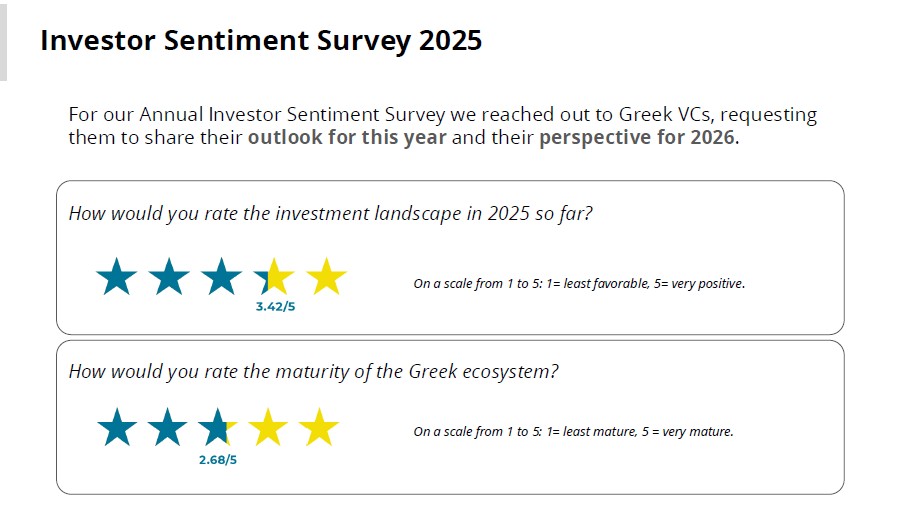Click the fourth yellow star in the maturity row
The height and width of the screenshot is (507, 904).
tap(268, 428)
